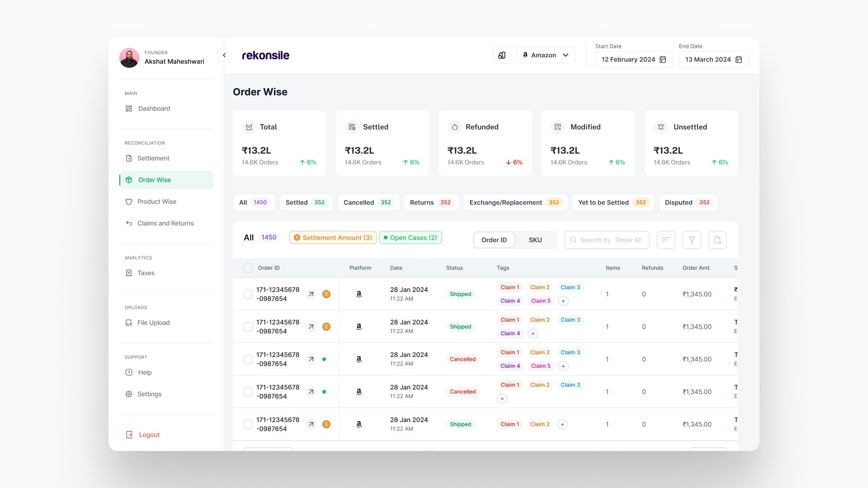868x488 pixels.
Task: Expand more tags on the first order
Action: tap(563, 301)
